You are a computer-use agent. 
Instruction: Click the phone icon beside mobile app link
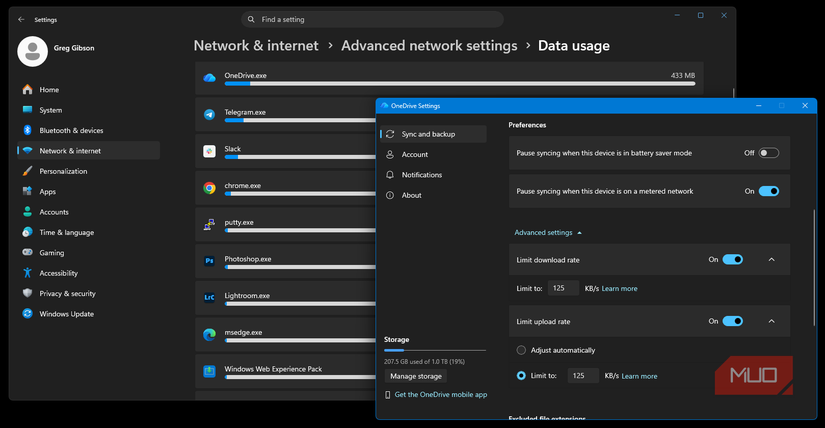click(388, 395)
